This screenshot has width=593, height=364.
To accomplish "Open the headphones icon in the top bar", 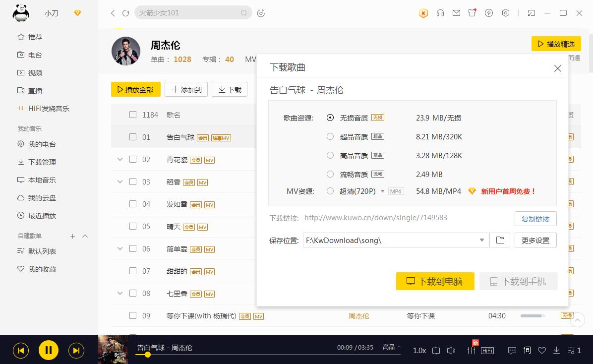I will (x=440, y=13).
